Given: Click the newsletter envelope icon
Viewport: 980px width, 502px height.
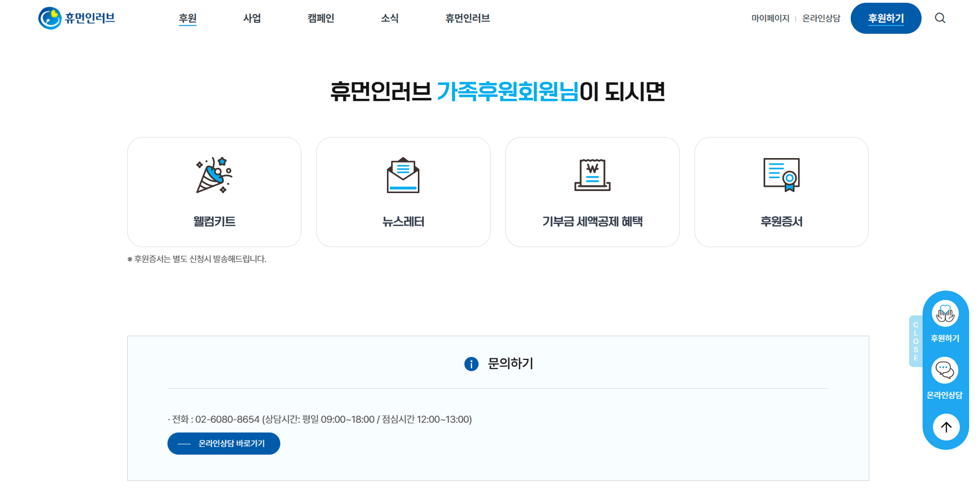Looking at the screenshot, I should [x=403, y=175].
